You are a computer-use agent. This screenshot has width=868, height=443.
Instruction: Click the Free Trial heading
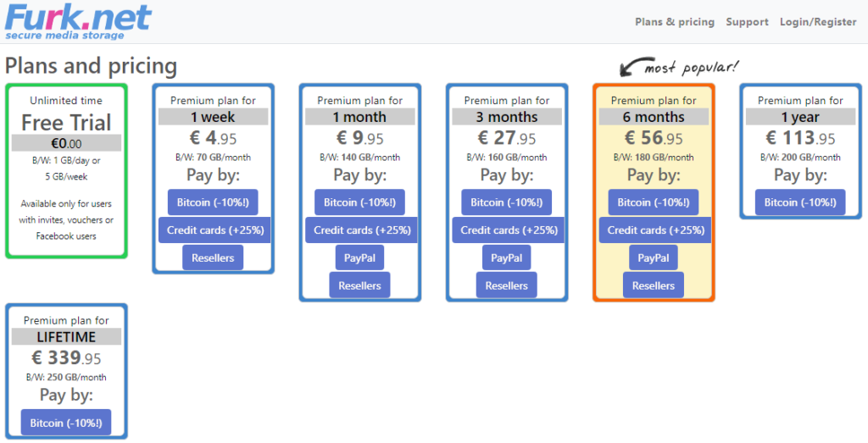pyautogui.click(x=66, y=122)
